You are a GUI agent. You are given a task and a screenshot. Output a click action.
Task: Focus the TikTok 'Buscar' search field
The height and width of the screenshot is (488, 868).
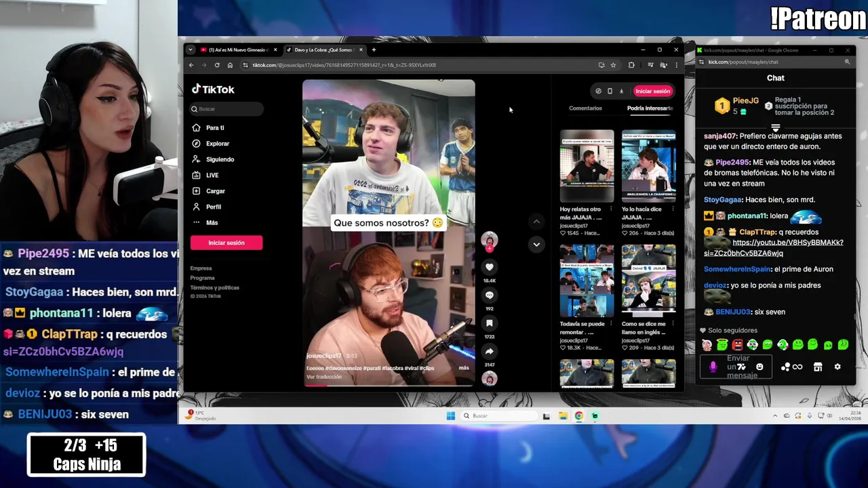tap(226, 108)
